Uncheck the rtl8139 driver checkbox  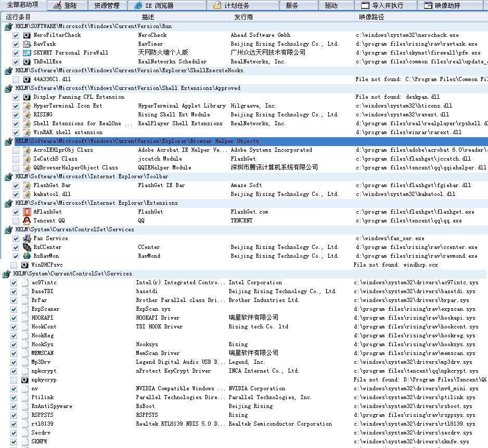pyautogui.click(x=14, y=424)
